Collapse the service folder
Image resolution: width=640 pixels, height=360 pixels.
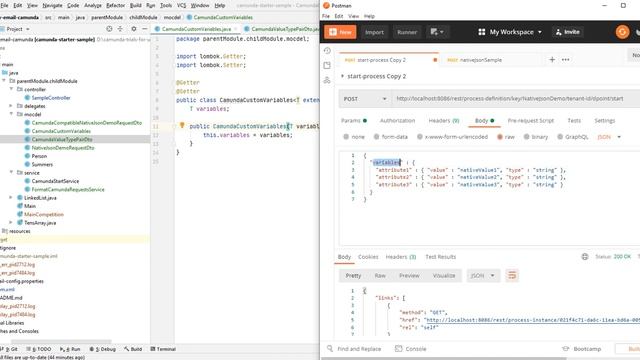coord(11,172)
